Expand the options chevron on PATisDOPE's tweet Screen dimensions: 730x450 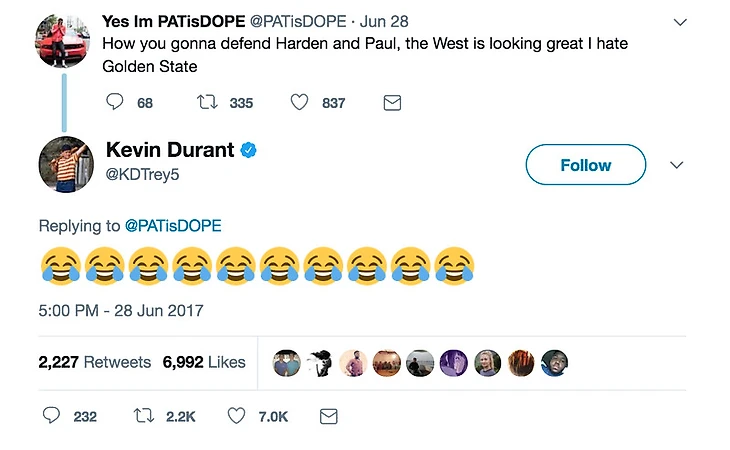[x=680, y=22]
